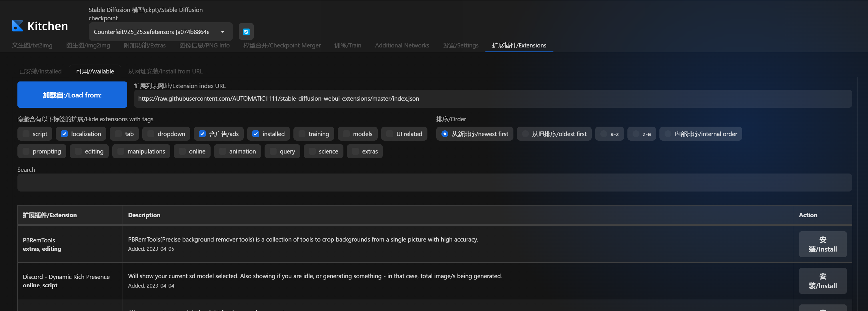Image resolution: width=868 pixels, height=311 pixels.
Task: Select the Available sub-tab
Action: [95, 71]
